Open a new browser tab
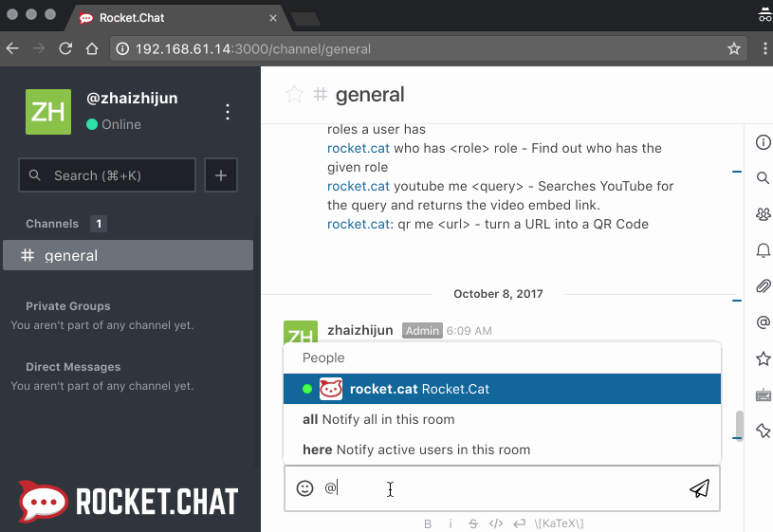 click(305, 19)
